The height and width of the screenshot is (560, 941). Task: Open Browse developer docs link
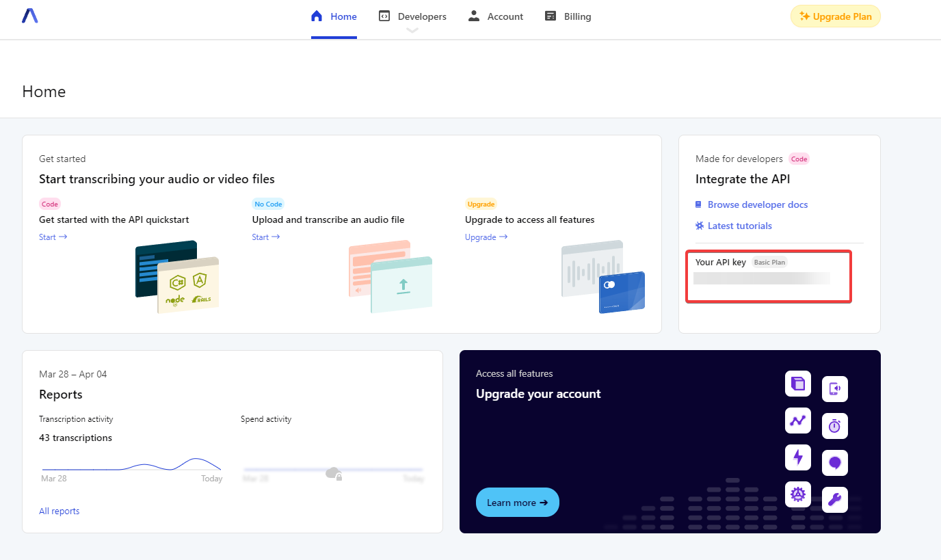click(x=758, y=204)
